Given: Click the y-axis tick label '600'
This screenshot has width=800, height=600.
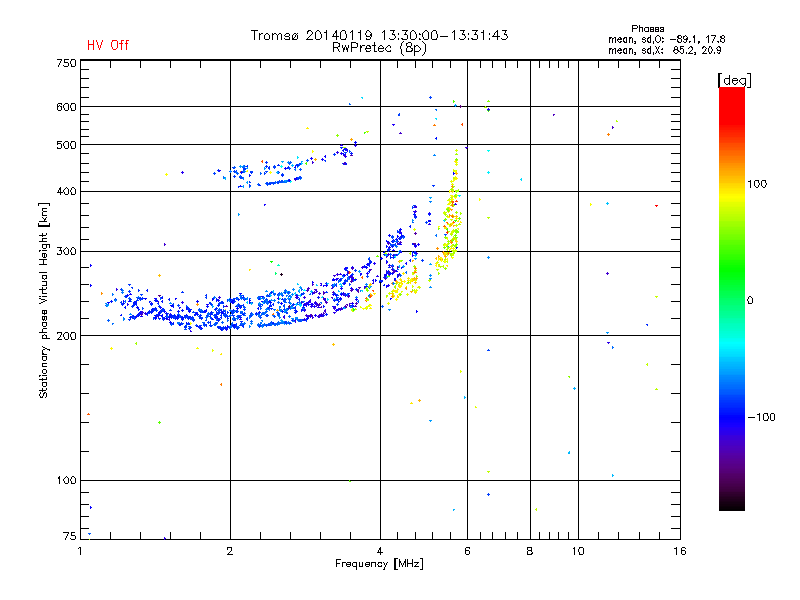Looking at the screenshot, I should (x=66, y=107).
